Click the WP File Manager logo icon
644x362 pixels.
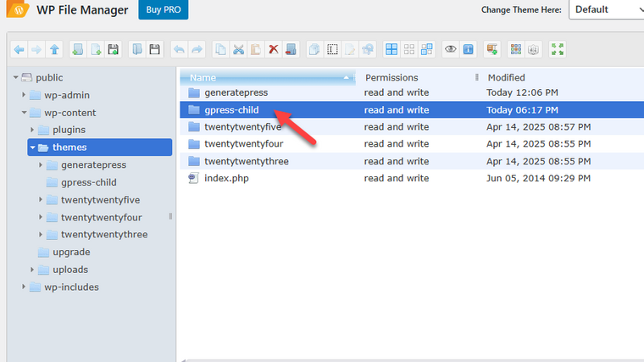point(18,9)
